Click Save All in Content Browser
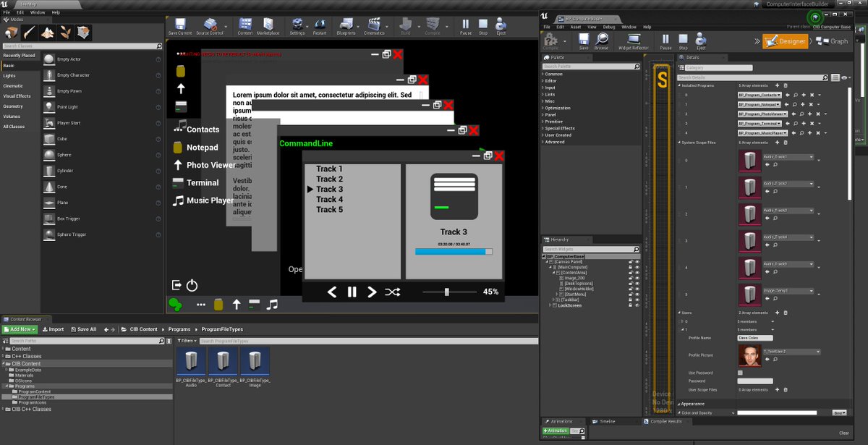Viewport: 868px width, 445px height. tap(83, 329)
